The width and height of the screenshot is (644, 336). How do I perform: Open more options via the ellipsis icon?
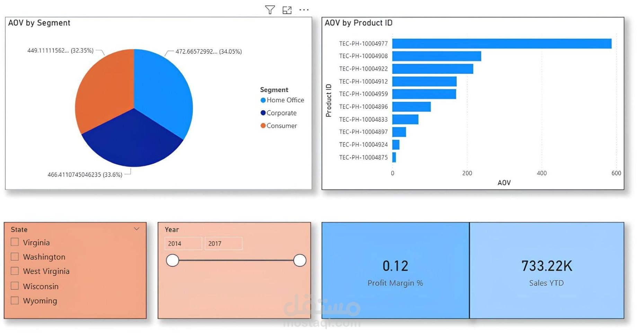tap(304, 9)
